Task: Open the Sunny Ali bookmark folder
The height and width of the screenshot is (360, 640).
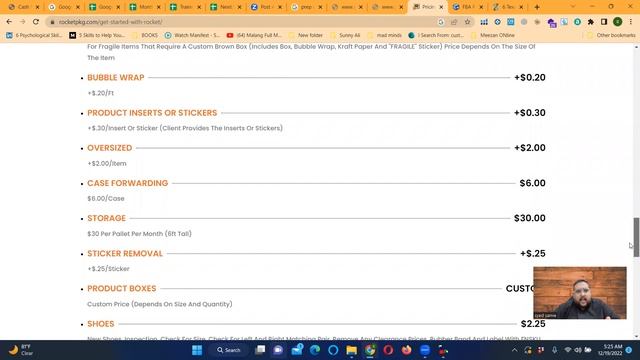Action: tap(345, 36)
